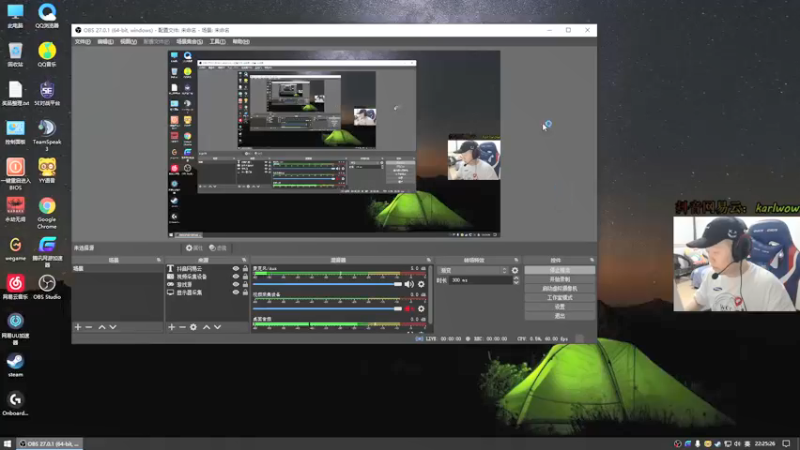Pop out the Controls dock
Screen dimensions: 800x450
click(x=592, y=260)
